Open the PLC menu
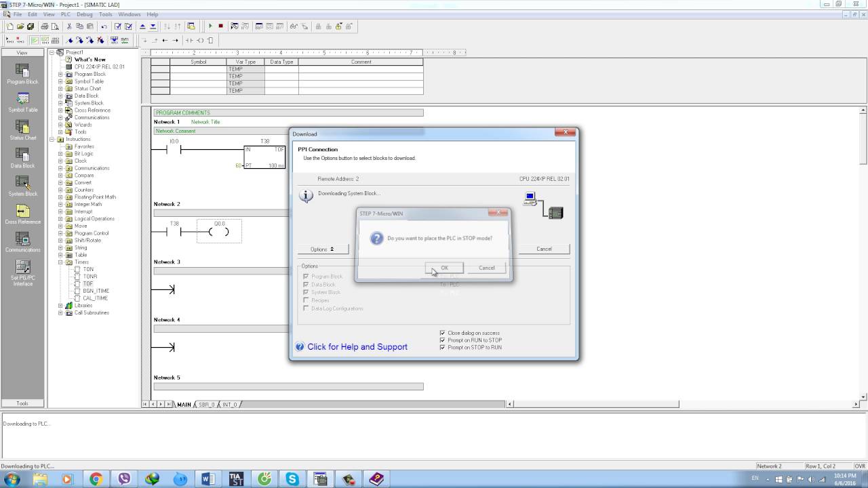 tap(66, 14)
